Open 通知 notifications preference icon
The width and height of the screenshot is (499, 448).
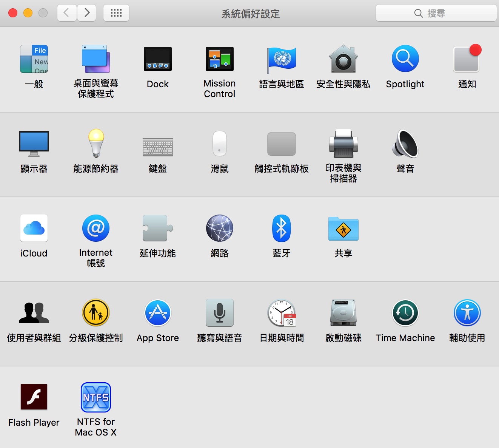[467, 59]
